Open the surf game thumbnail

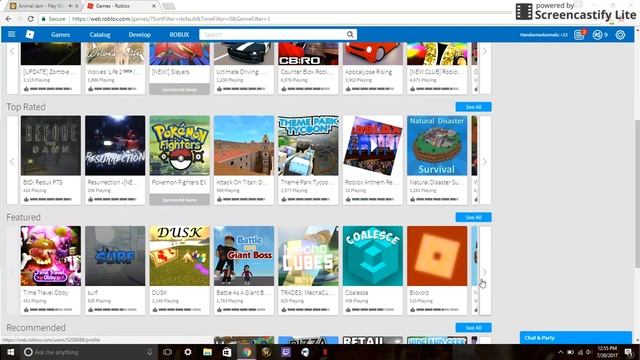click(x=115, y=256)
